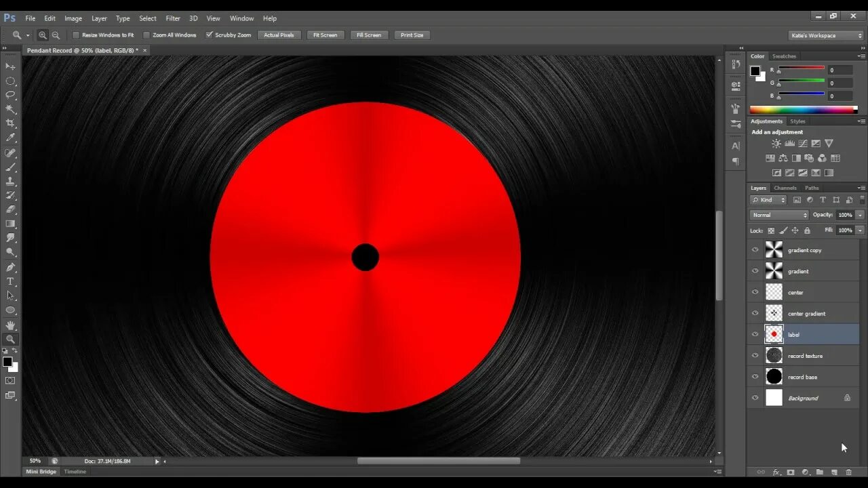Select the Horizontal Type tool
The width and height of the screenshot is (868, 488).
tap(10, 281)
